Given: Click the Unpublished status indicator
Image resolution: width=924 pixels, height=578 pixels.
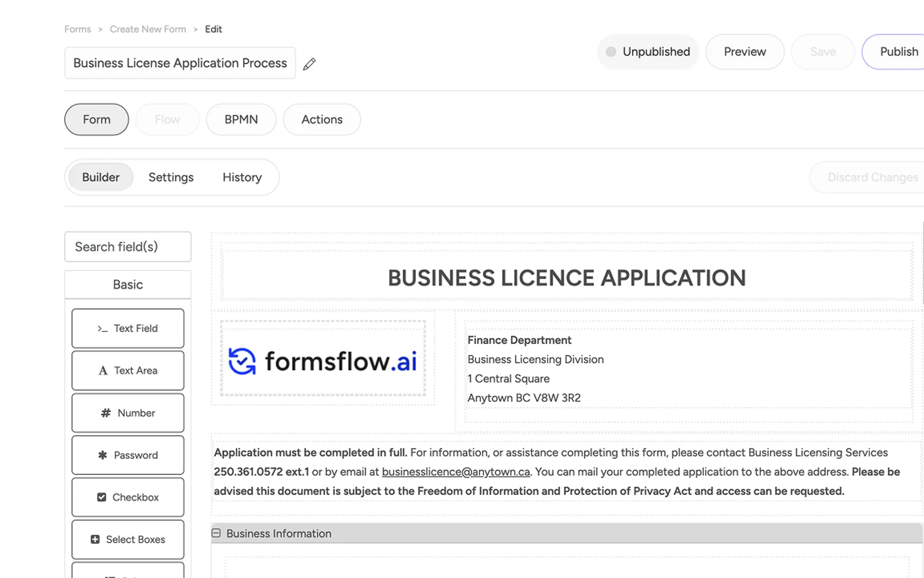Looking at the screenshot, I should pyautogui.click(x=648, y=52).
